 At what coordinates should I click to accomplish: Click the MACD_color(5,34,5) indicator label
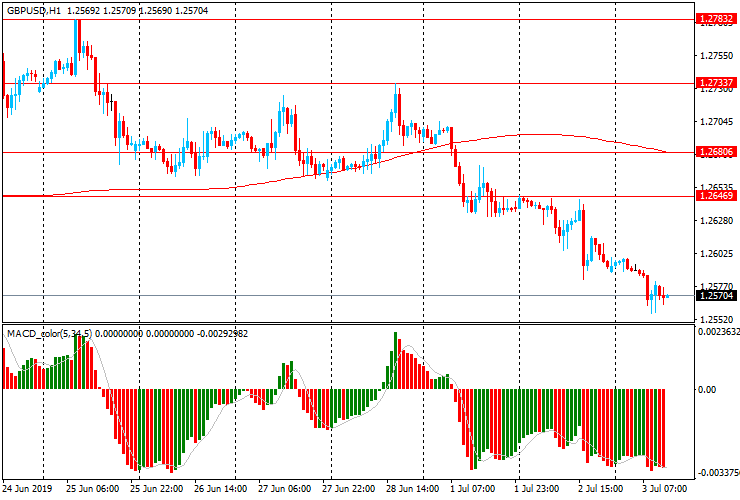(x=50, y=334)
